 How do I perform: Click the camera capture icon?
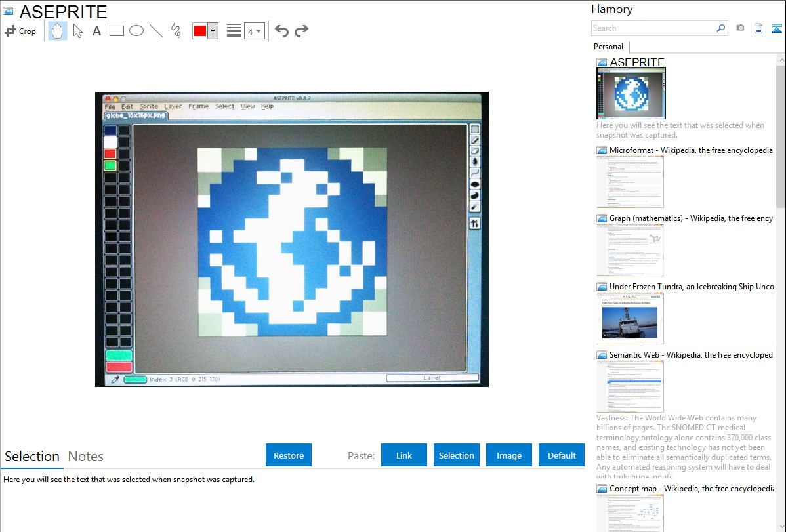(x=740, y=28)
